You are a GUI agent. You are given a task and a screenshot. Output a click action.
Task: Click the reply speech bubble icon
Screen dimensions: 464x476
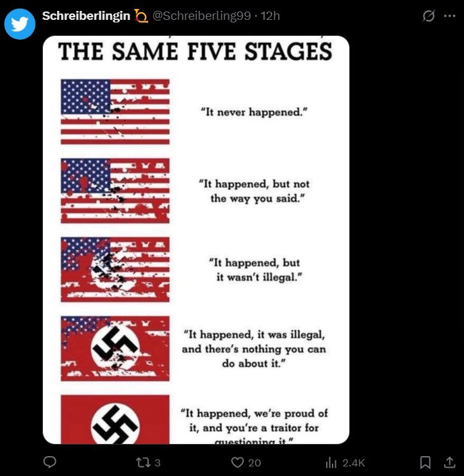[50, 462]
